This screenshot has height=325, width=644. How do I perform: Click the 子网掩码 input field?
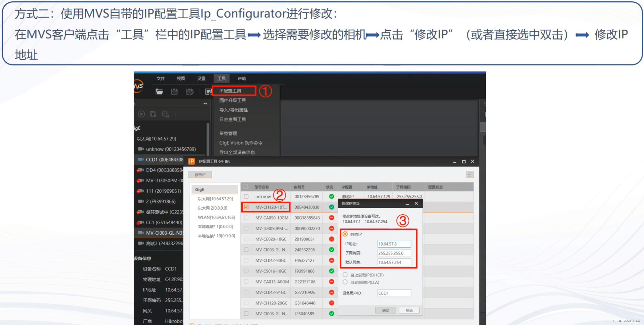[x=394, y=253]
